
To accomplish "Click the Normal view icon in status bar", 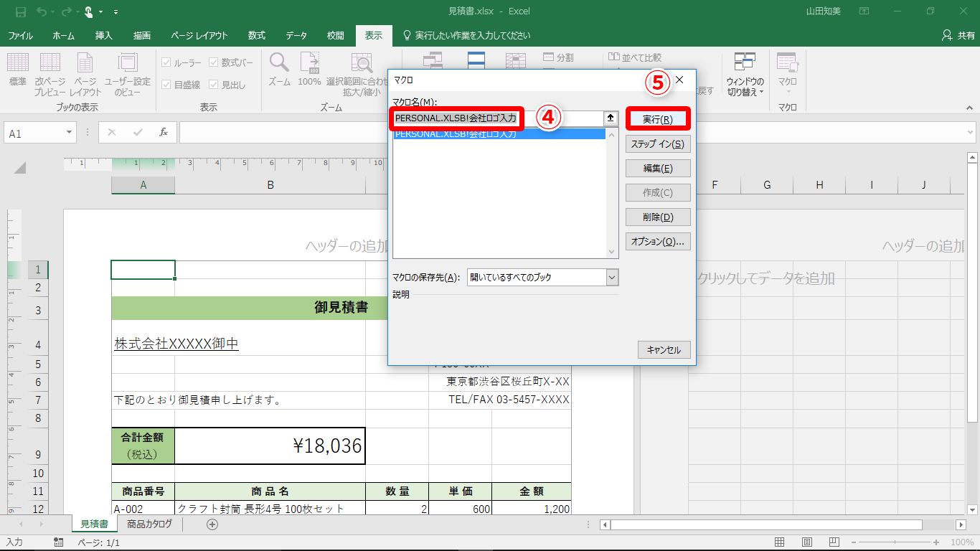I will (781, 542).
